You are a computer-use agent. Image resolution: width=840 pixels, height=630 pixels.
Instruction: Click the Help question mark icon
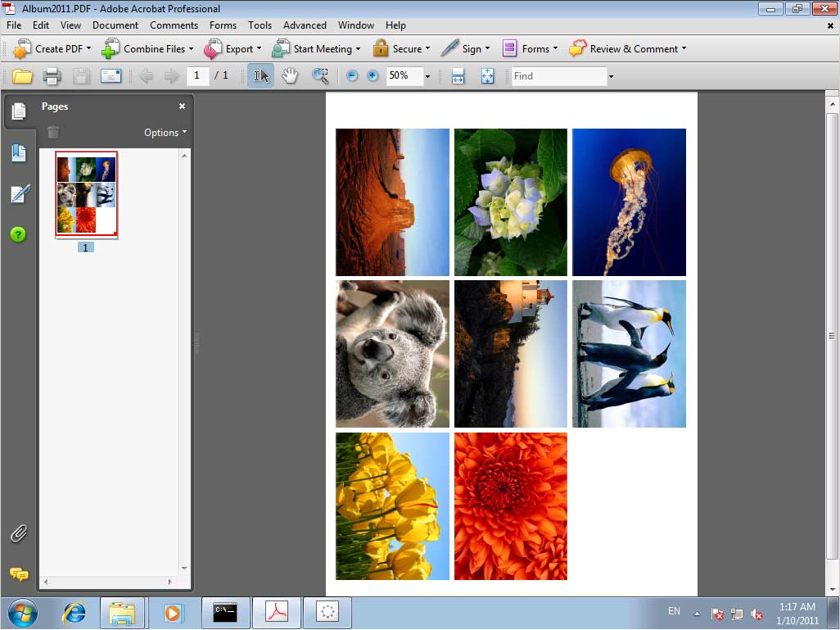pyautogui.click(x=18, y=235)
